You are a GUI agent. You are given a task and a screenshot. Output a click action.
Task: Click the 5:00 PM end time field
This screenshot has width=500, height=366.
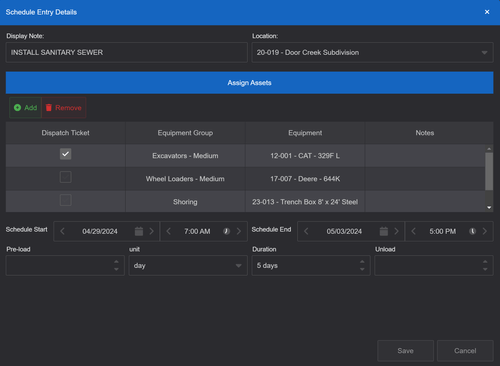(442, 231)
